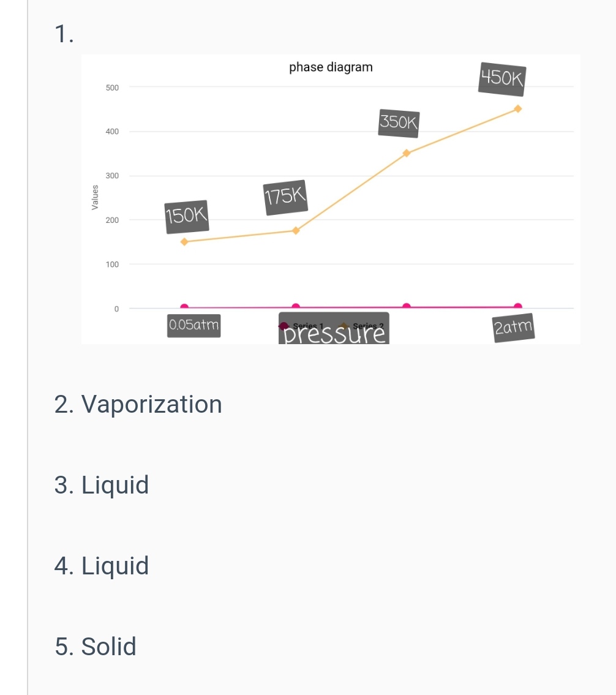Select the 175K annotation label
616x695 pixels.
click(x=285, y=198)
